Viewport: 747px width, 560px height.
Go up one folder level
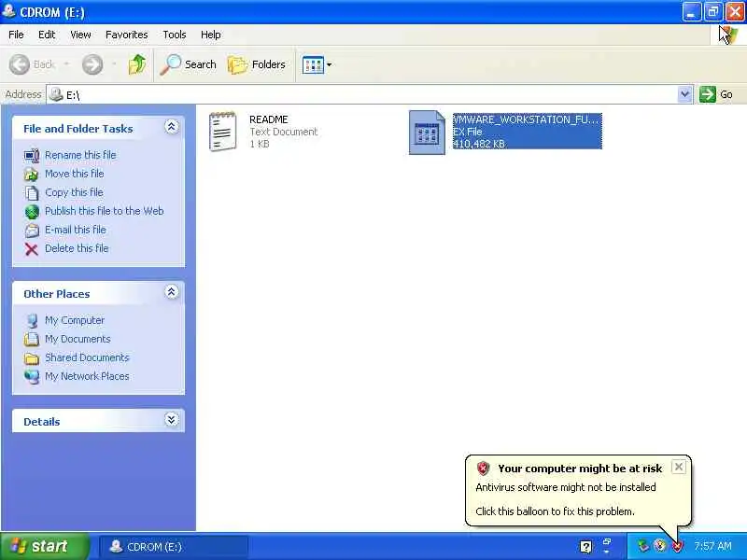137,64
